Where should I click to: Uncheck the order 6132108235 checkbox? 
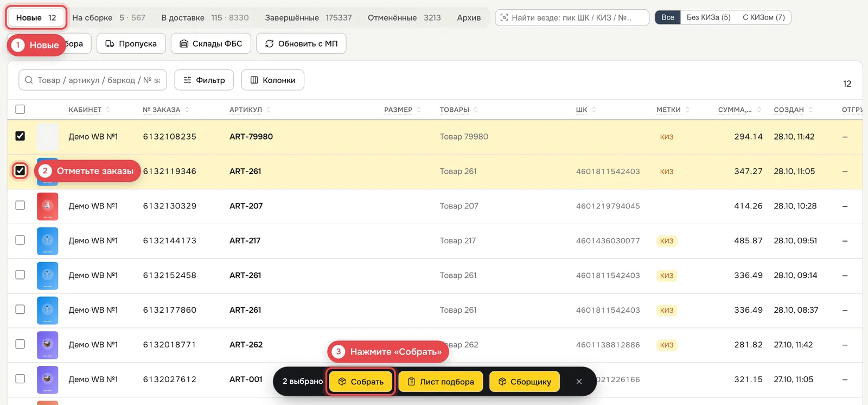(20, 136)
